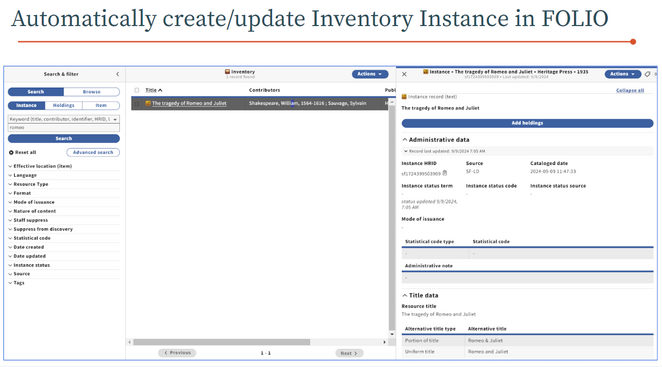Image resolution: width=662 pixels, height=367 pixels.
Task: Click the SF-LD source value
Action: pos(472,171)
